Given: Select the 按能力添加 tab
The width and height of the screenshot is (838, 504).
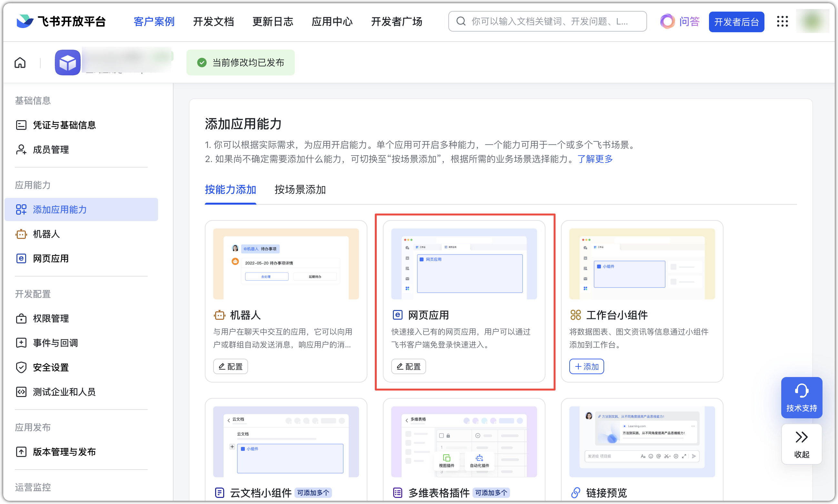Looking at the screenshot, I should pos(230,190).
